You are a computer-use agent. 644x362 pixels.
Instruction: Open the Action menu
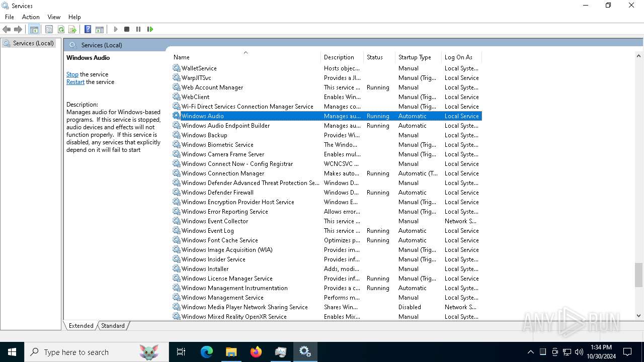pos(31,17)
